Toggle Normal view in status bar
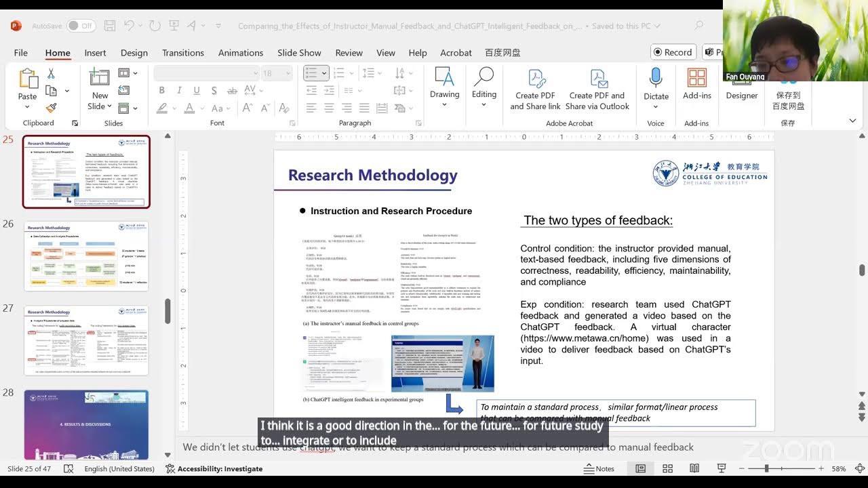The width and height of the screenshot is (868, 488). tap(640, 468)
